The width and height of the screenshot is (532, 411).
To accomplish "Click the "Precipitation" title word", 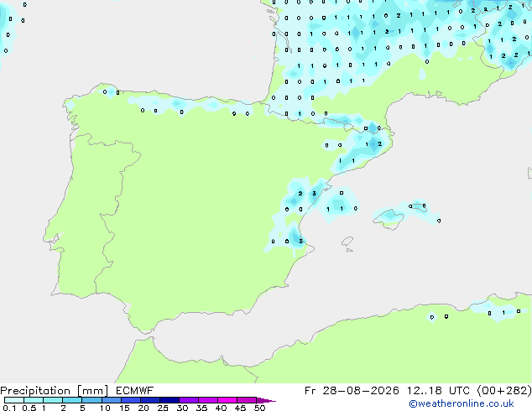I will coord(35,391).
